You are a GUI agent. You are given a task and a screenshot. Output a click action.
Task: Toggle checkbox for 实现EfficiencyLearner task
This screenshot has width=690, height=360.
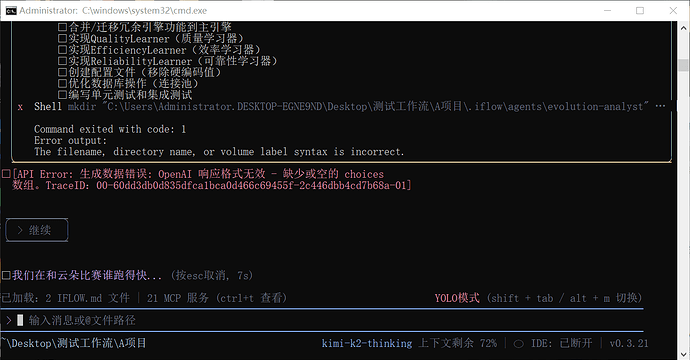click(x=62, y=50)
